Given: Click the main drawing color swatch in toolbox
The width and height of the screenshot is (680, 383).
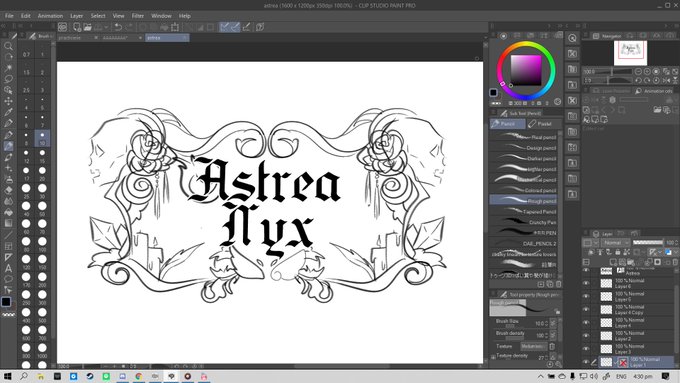Looking at the screenshot, I should (6, 301).
